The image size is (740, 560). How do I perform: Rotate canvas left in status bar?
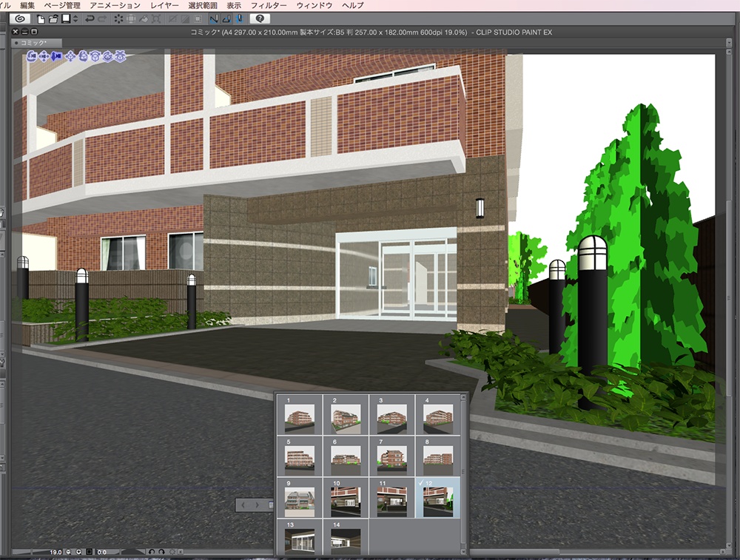pyautogui.click(x=152, y=552)
